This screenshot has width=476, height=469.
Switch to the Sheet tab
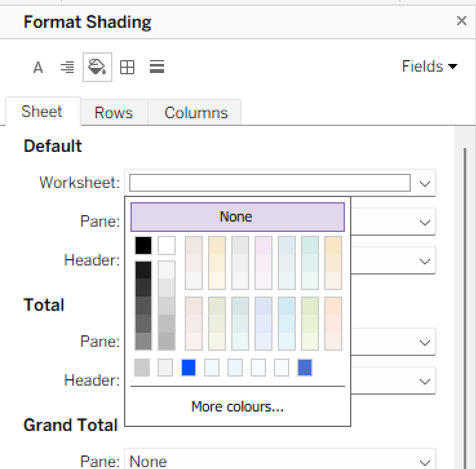tap(42, 111)
